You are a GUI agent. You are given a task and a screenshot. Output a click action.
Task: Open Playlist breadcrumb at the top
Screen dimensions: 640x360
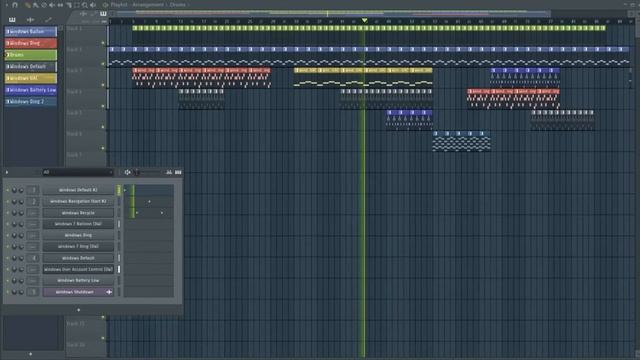coord(119,5)
